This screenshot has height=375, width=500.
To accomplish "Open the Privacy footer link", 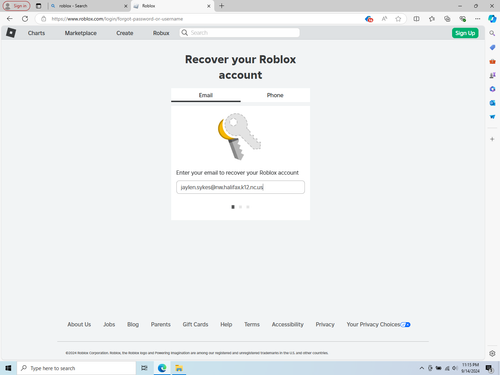I will (x=325, y=324).
